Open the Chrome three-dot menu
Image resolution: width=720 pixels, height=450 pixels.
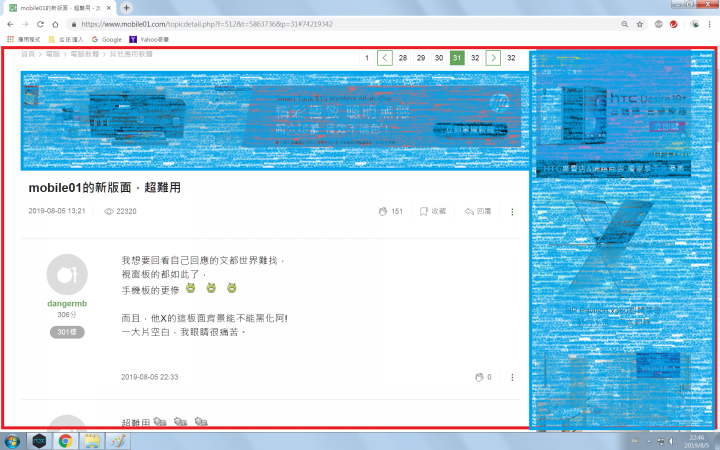click(x=709, y=24)
